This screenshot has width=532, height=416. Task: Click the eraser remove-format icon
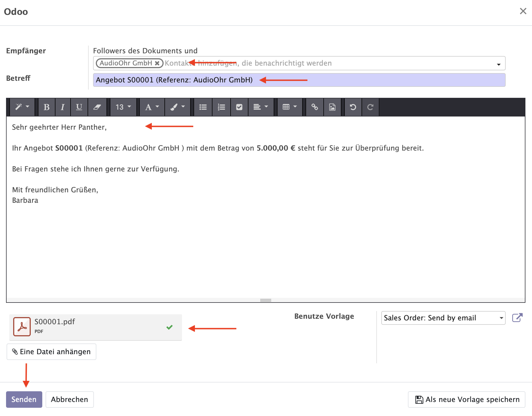pyautogui.click(x=97, y=107)
